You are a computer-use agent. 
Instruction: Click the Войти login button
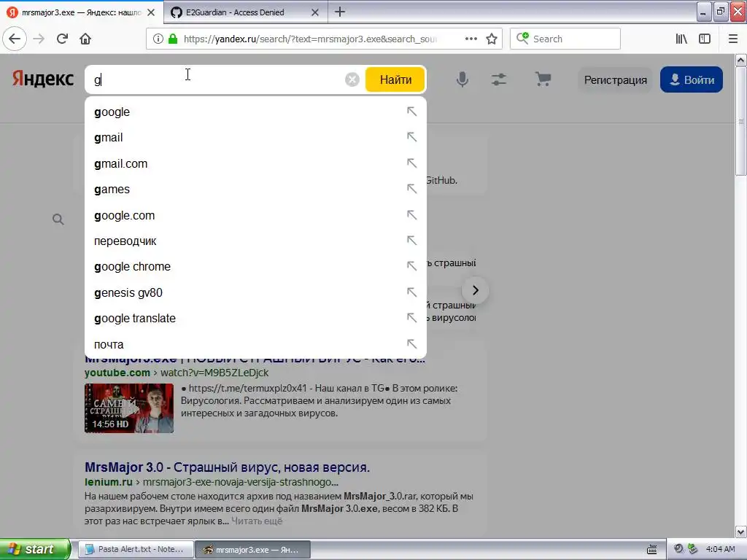coord(692,79)
